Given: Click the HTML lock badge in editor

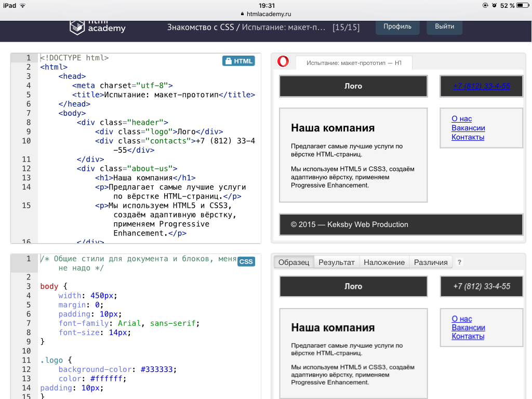Looking at the screenshot, I should coord(238,61).
